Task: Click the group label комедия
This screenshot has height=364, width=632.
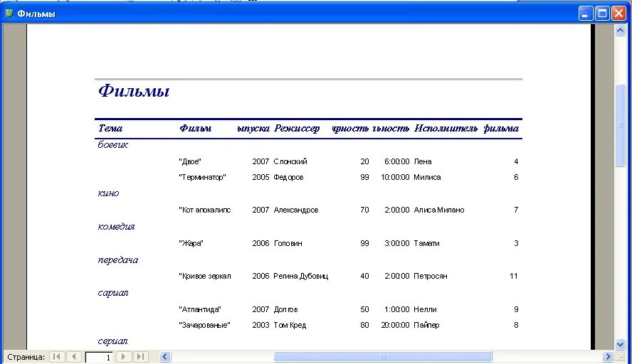Action: pyautogui.click(x=116, y=226)
